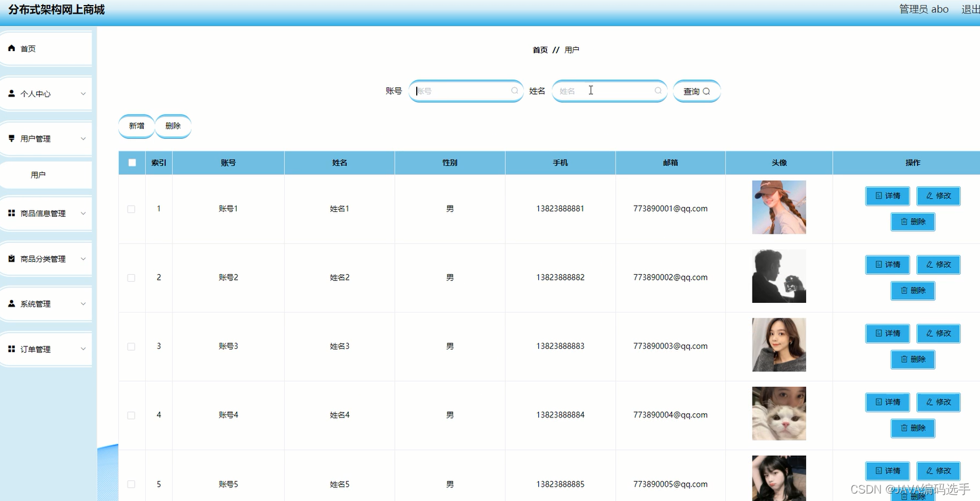Open the avatar thumbnail for 账号1

[779, 208]
